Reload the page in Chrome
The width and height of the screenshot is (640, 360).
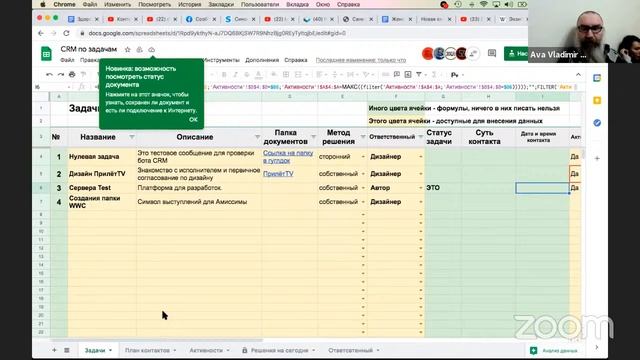pos(66,33)
